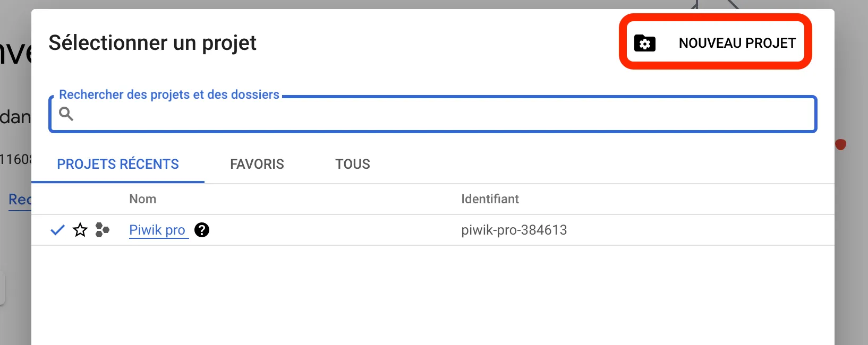
Task: Sort projects by the Nom column
Action: (142, 199)
